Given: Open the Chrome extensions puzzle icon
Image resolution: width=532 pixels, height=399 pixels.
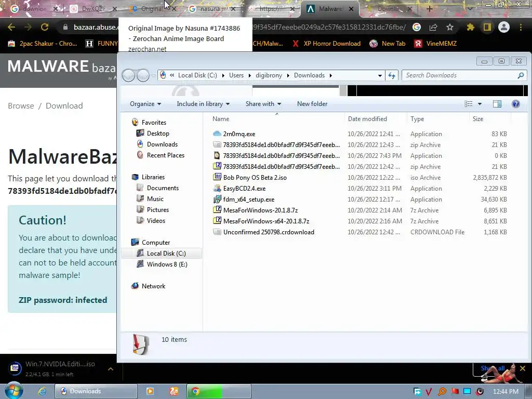Looking at the screenshot, I should pyautogui.click(x=470, y=27).
